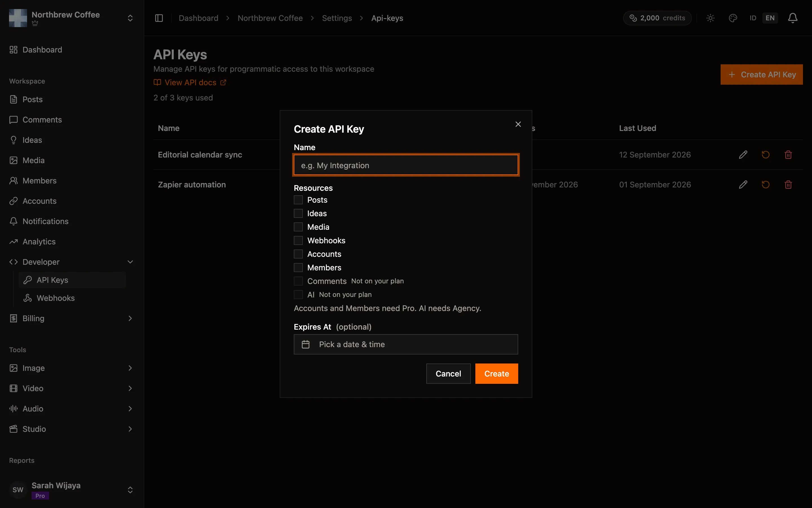Open Sarah Wijaya user menu

(72, 490)
